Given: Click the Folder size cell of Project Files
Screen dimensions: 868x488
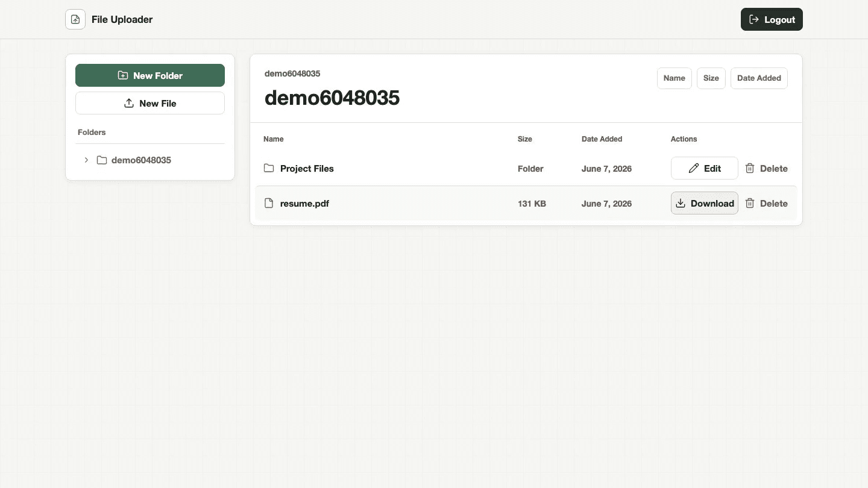Looking at the screenshot, I should pos(530,169).
